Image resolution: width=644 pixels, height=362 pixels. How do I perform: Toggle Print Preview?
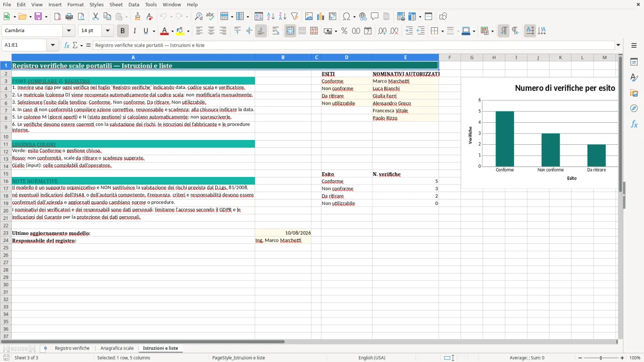[80, 17]
